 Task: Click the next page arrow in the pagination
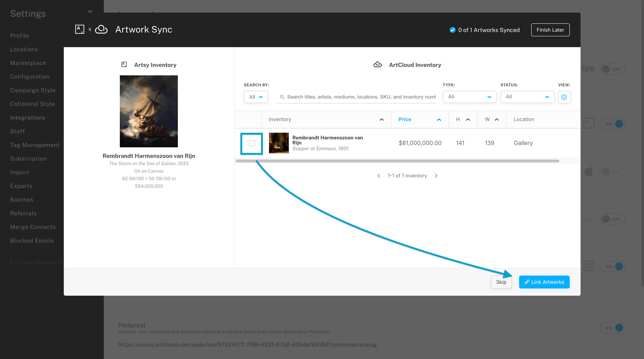[x=436, y=175]
